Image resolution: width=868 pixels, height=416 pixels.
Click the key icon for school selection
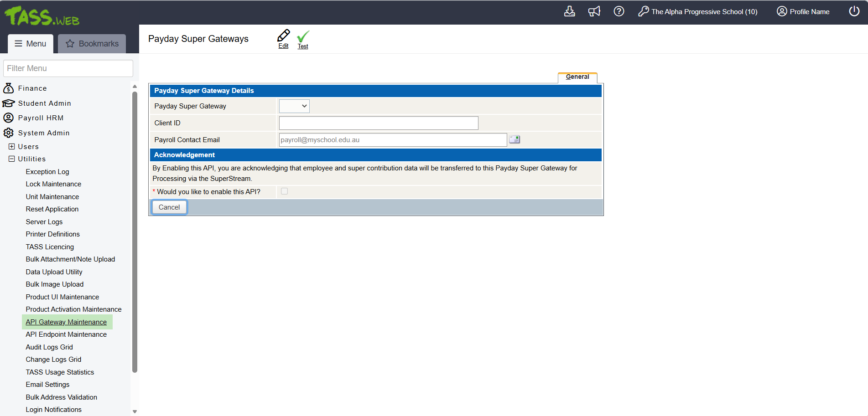644,11
